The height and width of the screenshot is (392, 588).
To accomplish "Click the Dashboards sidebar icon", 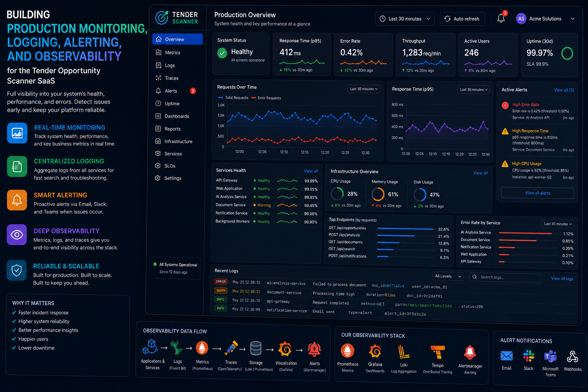I will tap(158, 116).
